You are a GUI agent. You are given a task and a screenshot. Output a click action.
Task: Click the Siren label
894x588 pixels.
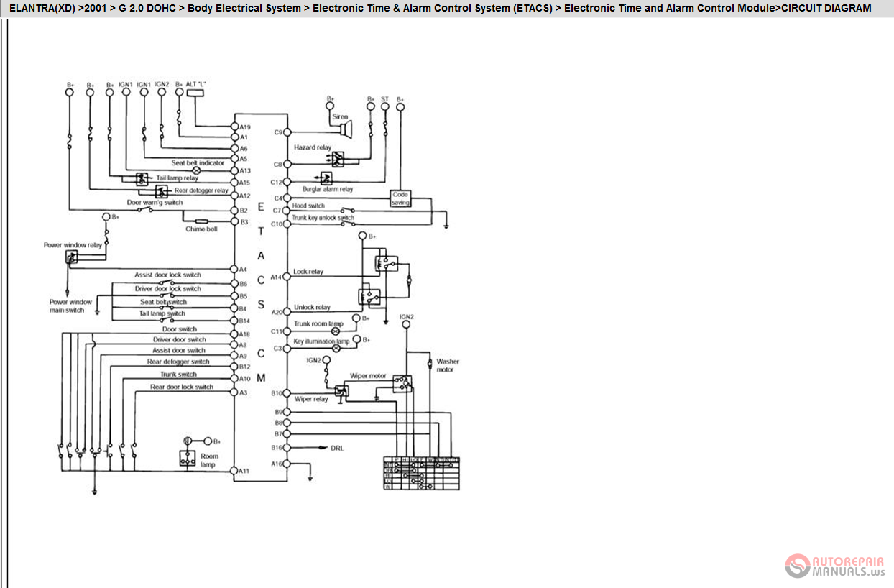[340, 116]
